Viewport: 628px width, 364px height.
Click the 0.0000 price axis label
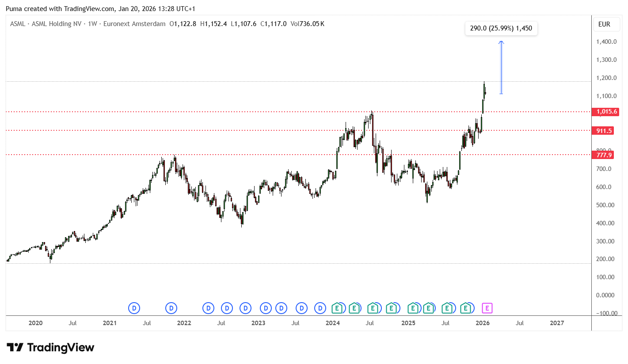[x=605, y=295]
